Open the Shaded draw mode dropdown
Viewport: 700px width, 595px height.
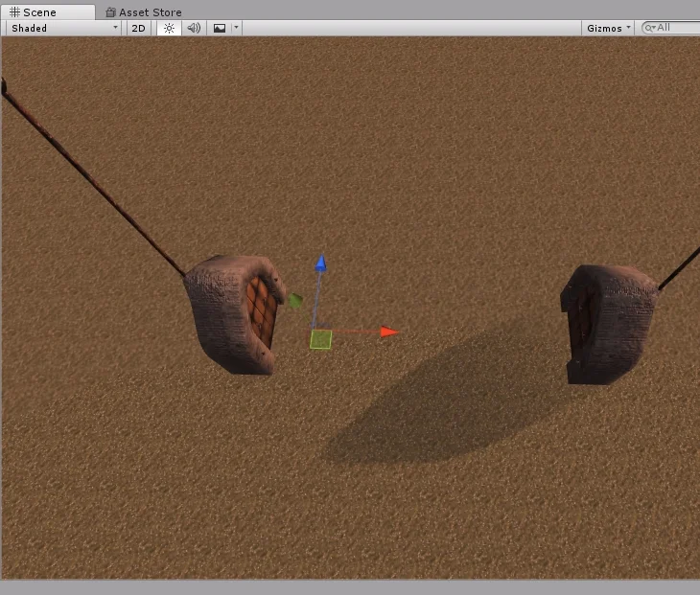pyautogui.click(x=64, y=28)
